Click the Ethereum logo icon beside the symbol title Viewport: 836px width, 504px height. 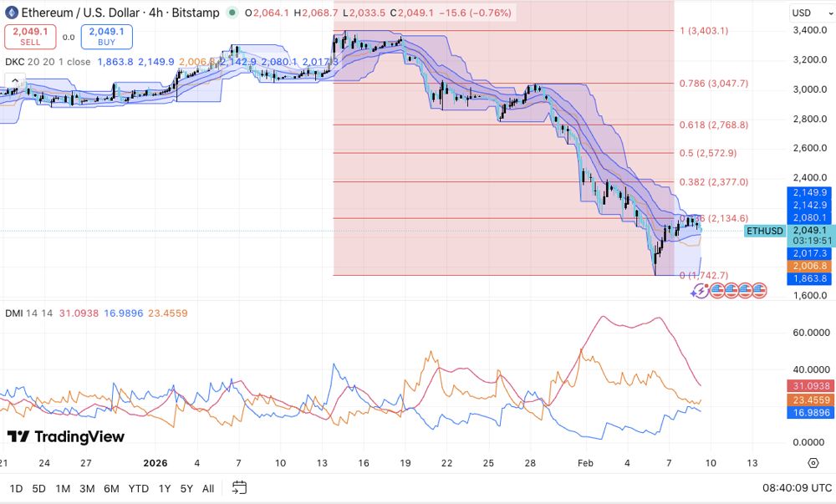tap(11, 13)
